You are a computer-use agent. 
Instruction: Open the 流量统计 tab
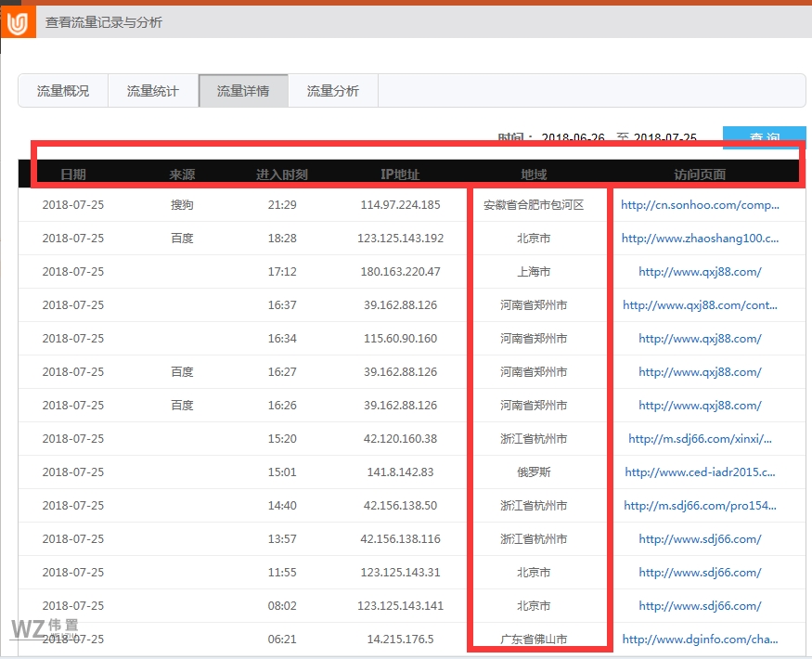pos(153,91)
